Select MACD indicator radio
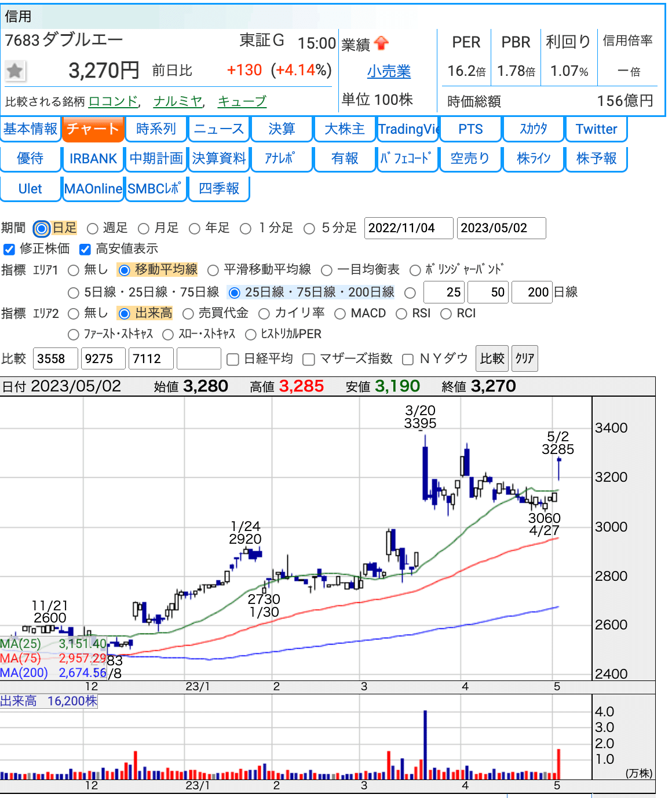 tap(340, 314)
